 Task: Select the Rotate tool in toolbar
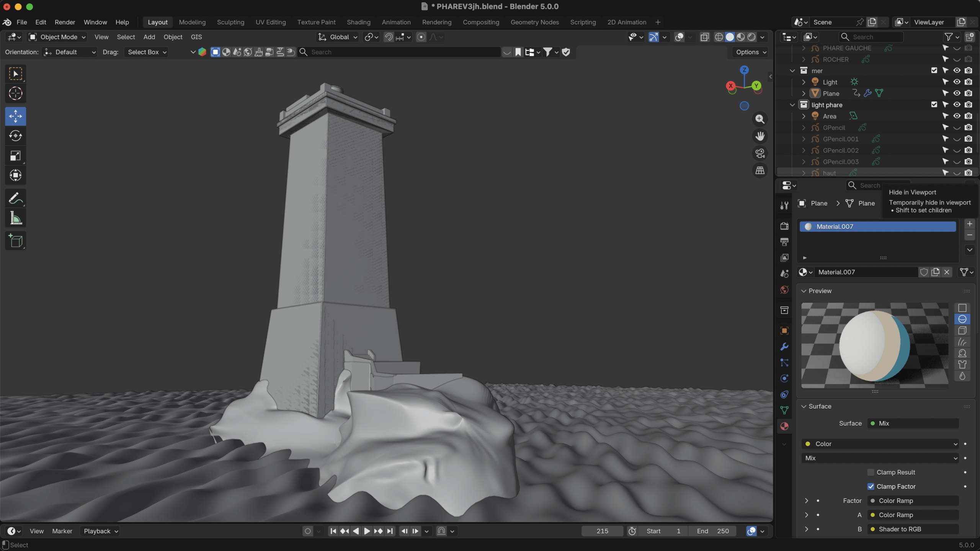pyautogui.click(x=15, y=136)
